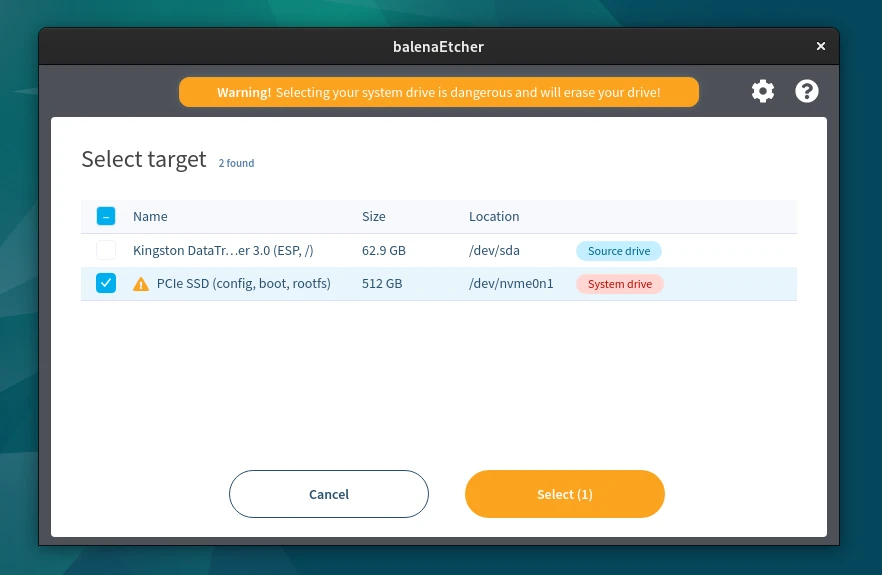The width and height of the screenshot is (882, 575).
Task: Open balenaEtcher settings gear icon
Action: (x=763, y=91)
